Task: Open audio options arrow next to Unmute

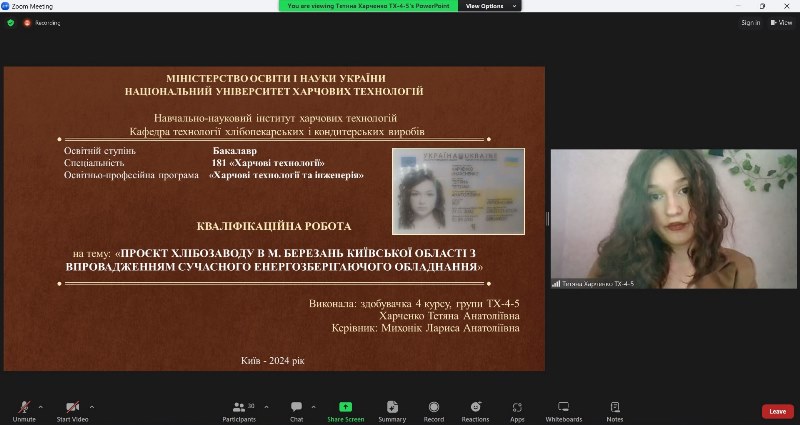Action: coord(41,407)
